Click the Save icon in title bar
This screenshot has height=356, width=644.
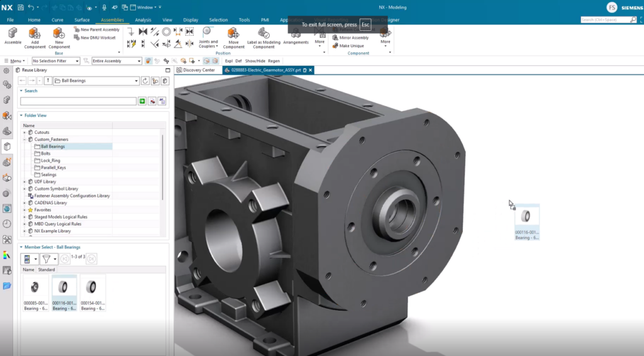click(21, 8)
